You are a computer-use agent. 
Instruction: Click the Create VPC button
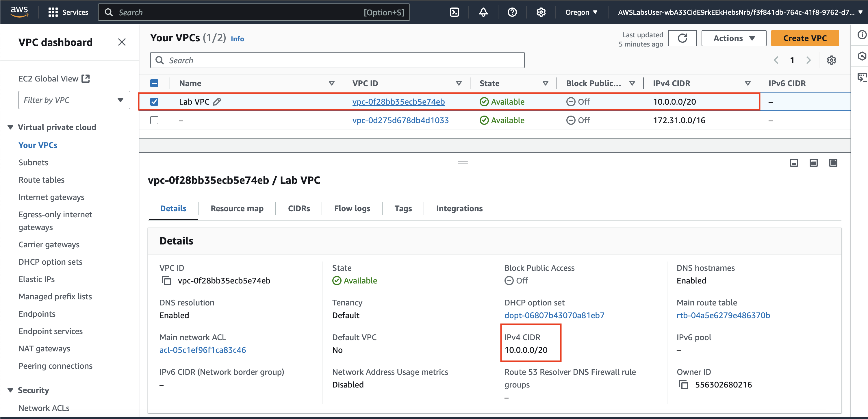click(x=805, y=38)
